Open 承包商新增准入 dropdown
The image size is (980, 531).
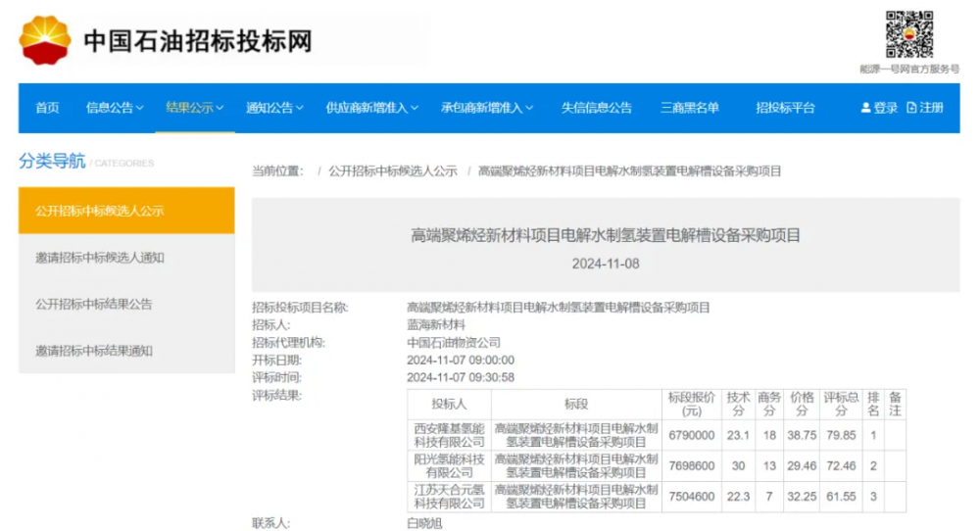(x=487, y=108)
